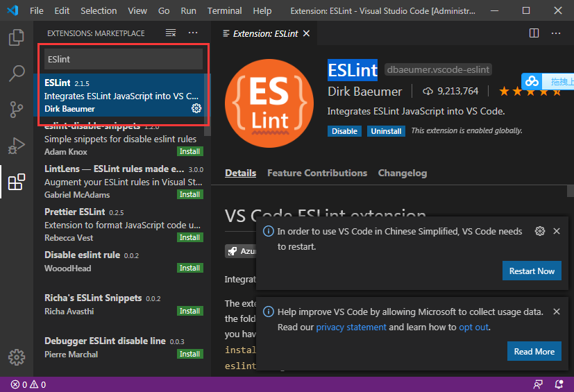Image resolution: width=574 pixels, height=392 pixels.
Task: Open the Run and Debug view
Action: click(x=17, y=145)
